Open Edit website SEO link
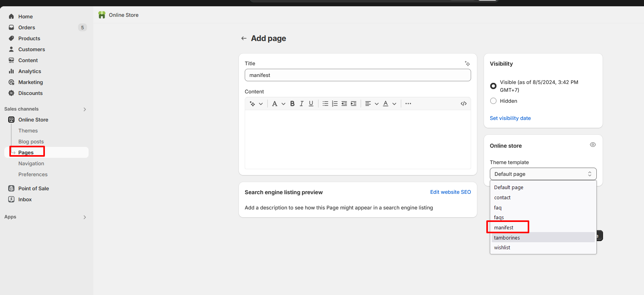Screen dimensions: 644x295 click(450, 192)
